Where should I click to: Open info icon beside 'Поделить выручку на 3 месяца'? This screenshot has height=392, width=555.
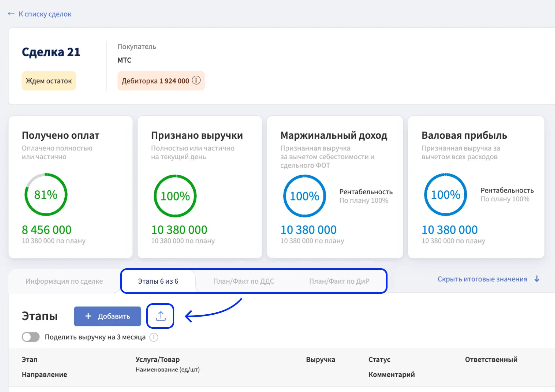[154, 337]
